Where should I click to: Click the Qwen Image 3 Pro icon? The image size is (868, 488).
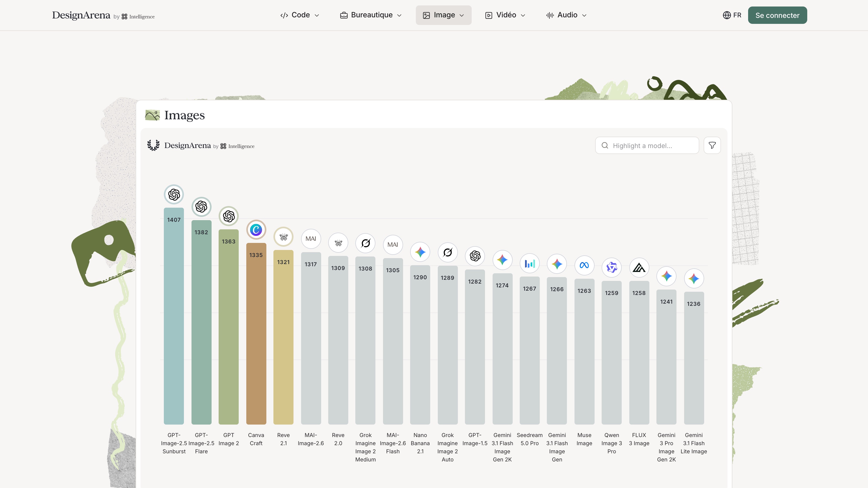pyautogui.click(x=612, y=268)
